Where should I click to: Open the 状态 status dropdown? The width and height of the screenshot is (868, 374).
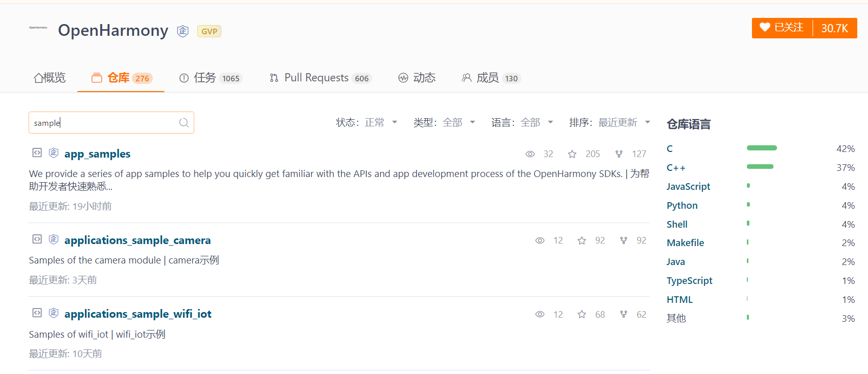click(x=367, y=122)
